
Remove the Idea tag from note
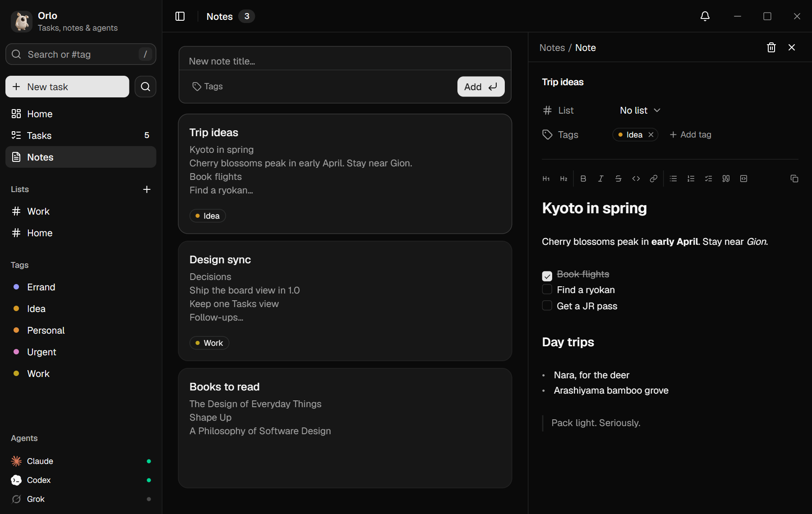click(651, 135)
